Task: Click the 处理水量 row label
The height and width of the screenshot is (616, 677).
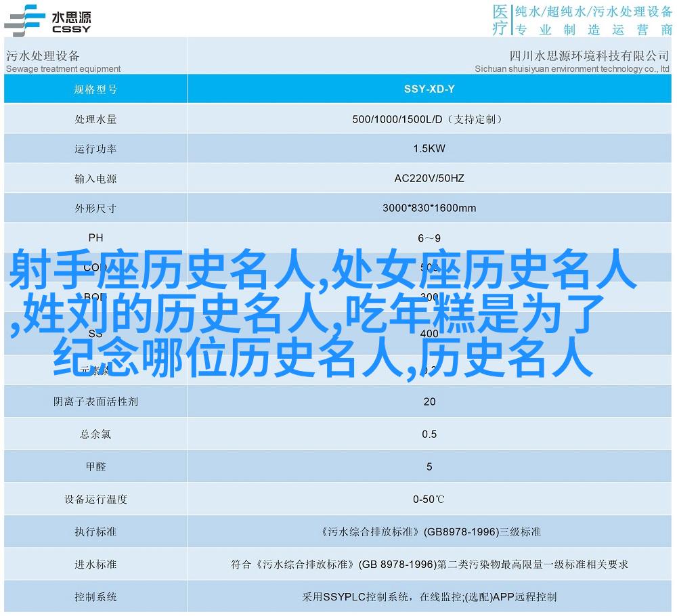Action: point(95,119)
